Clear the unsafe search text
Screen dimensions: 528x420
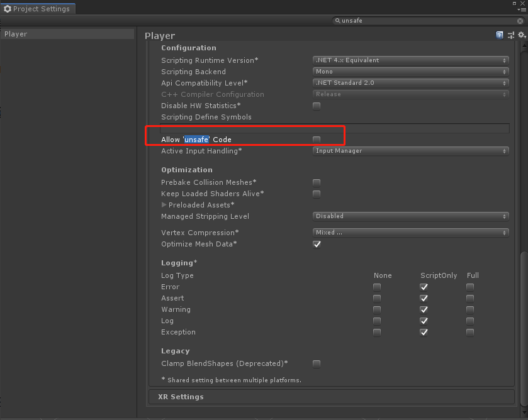pos(520,21)
